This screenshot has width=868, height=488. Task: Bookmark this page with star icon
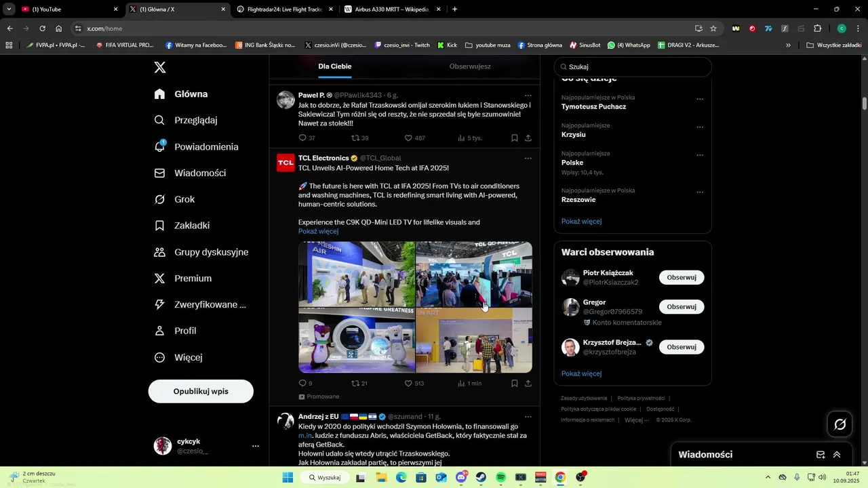713,28
